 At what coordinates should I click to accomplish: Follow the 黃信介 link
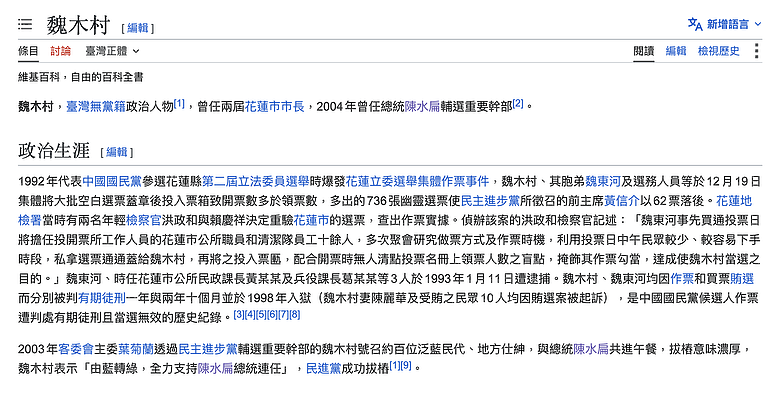click(x=621, y=201)
